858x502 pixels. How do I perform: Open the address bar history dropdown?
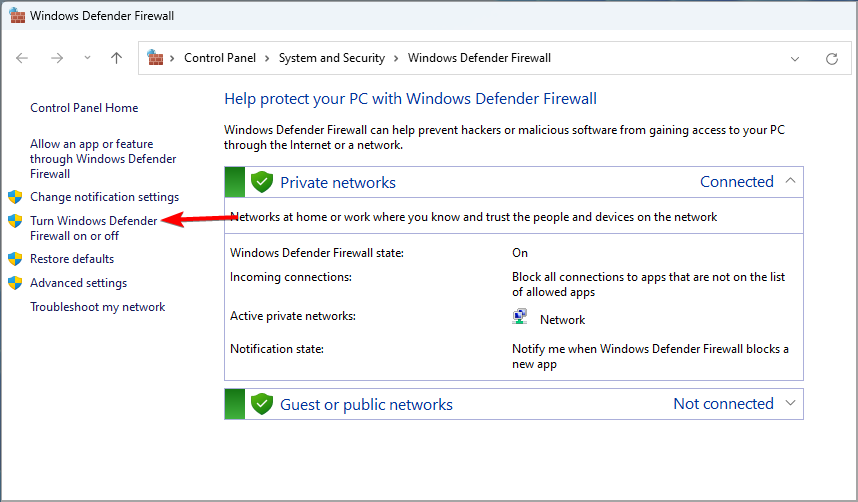[795, 59]
